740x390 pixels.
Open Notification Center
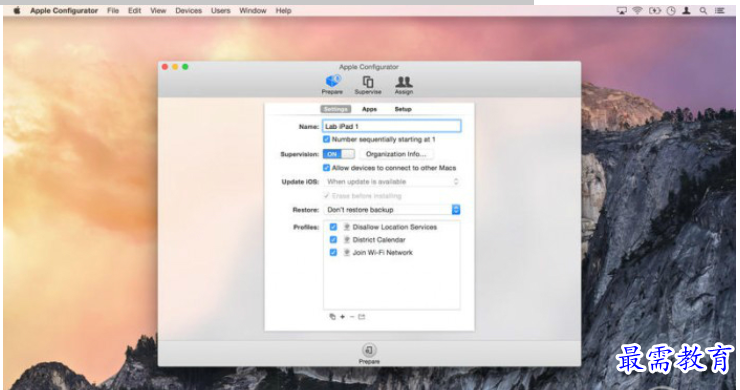coord(720,10)
